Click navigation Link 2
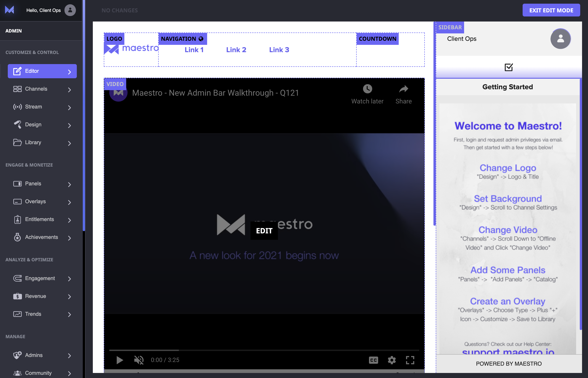 (x=236, y=50)
